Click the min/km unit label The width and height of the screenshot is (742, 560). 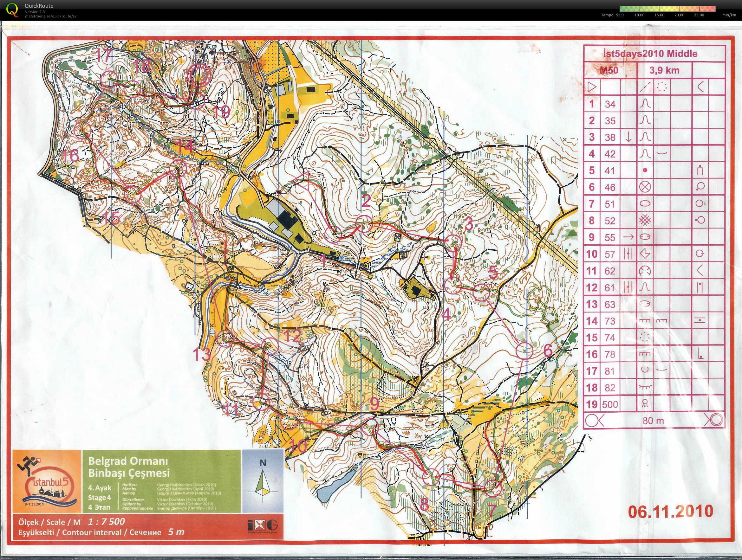[x=729, y=15]
